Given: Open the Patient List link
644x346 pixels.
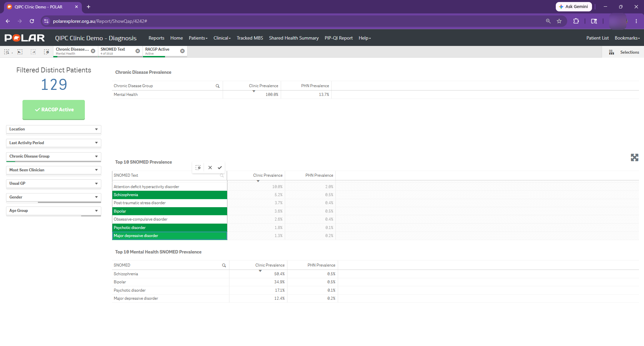Looking at the screenshot, I should pos(597,38).
